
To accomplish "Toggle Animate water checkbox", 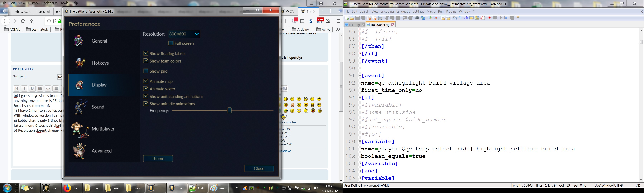I will click(x=146, y=89).
